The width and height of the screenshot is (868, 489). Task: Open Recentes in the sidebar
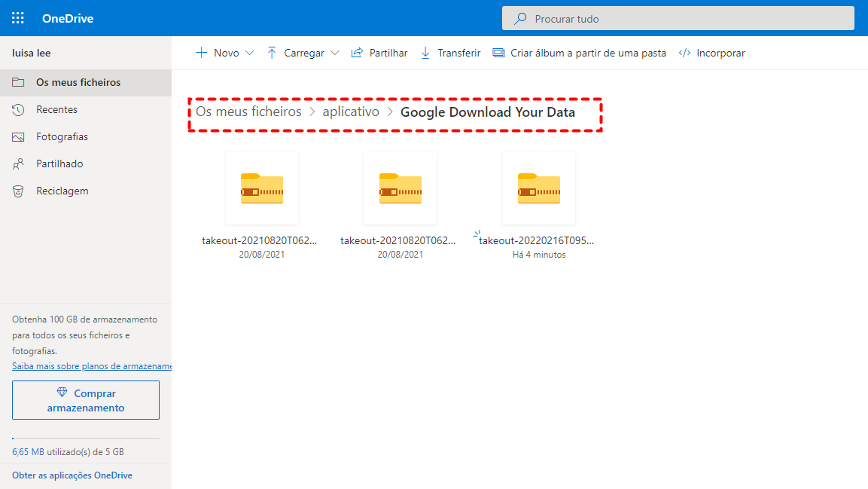(x=86, y=110)
